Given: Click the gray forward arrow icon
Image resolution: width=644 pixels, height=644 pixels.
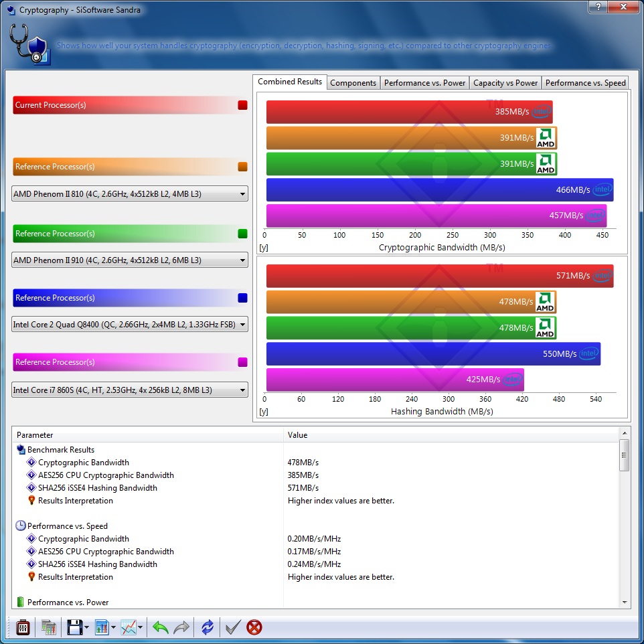Looking at the screenshot, I should point(181,627).
